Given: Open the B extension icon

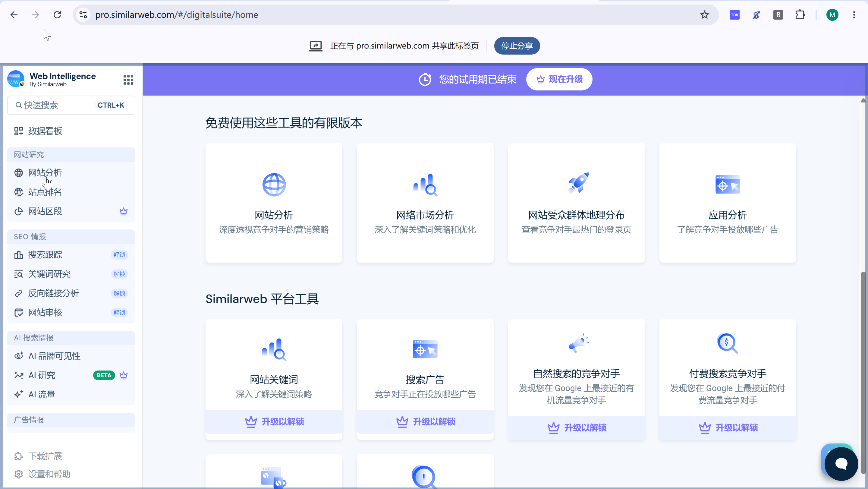Looking at the screenshot, I should [778, 15].
